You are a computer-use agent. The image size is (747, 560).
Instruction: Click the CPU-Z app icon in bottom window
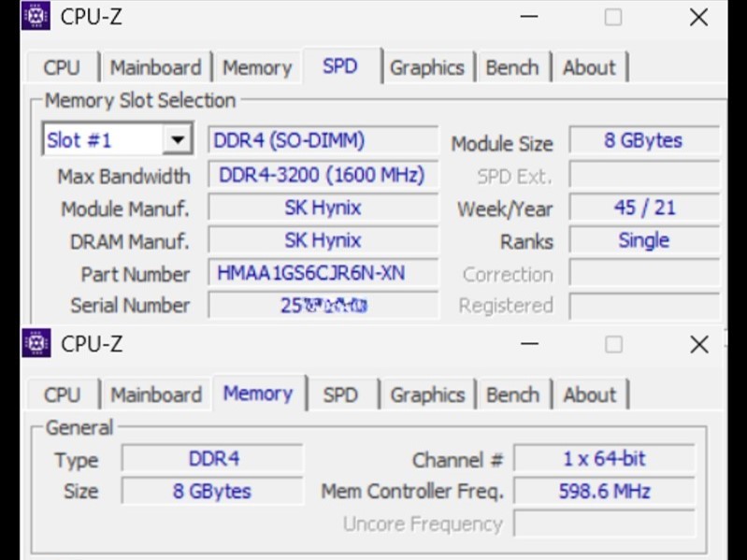36,342
